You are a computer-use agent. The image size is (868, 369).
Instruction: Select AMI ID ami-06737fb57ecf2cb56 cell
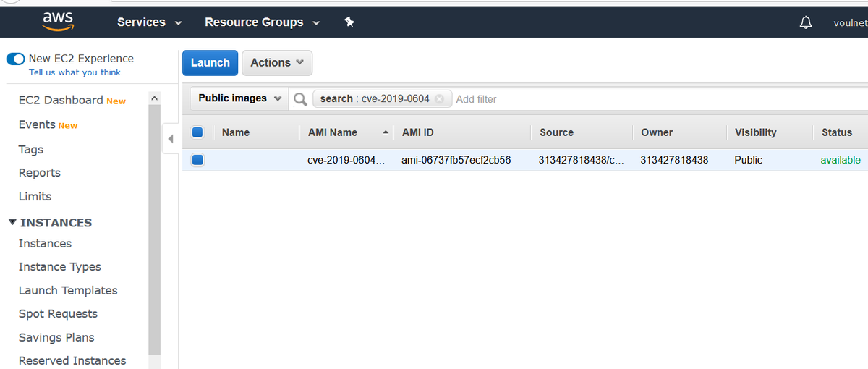coord(456,160)
